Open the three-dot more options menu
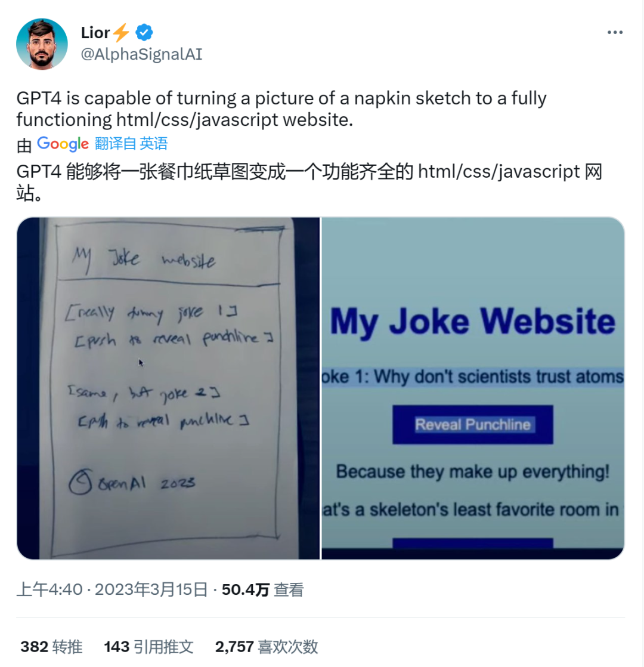Image resolution: width=644 pixels, height=667 pixels. (615, 32)
